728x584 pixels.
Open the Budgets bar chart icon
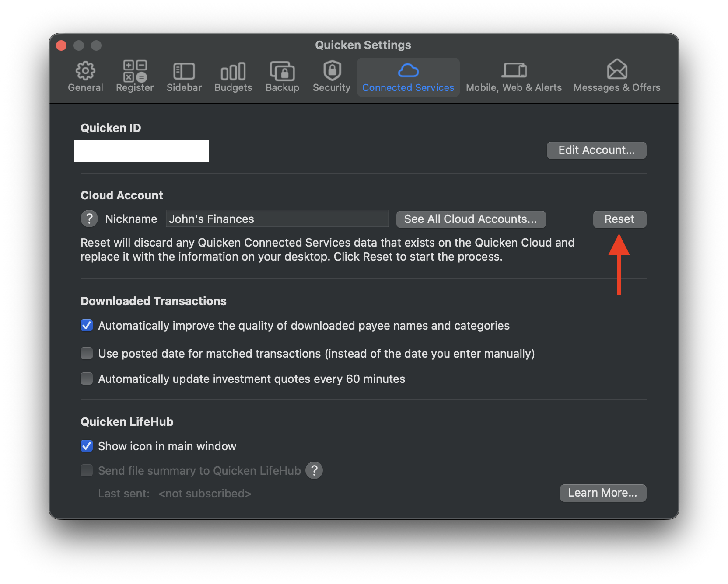pos(233,72)
